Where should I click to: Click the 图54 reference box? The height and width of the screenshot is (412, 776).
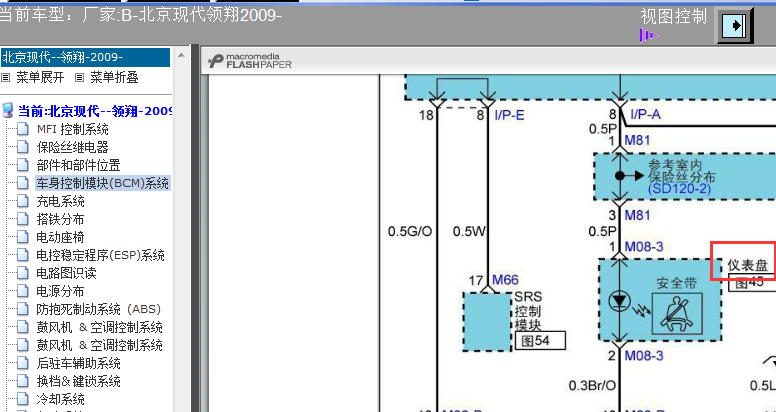click(x=540, y=341)
